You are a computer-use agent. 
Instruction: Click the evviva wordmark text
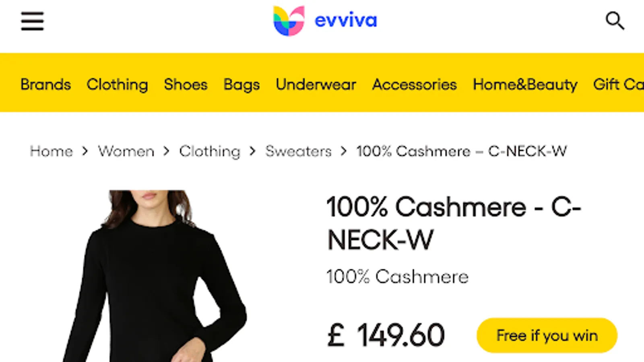click(346, 21)
